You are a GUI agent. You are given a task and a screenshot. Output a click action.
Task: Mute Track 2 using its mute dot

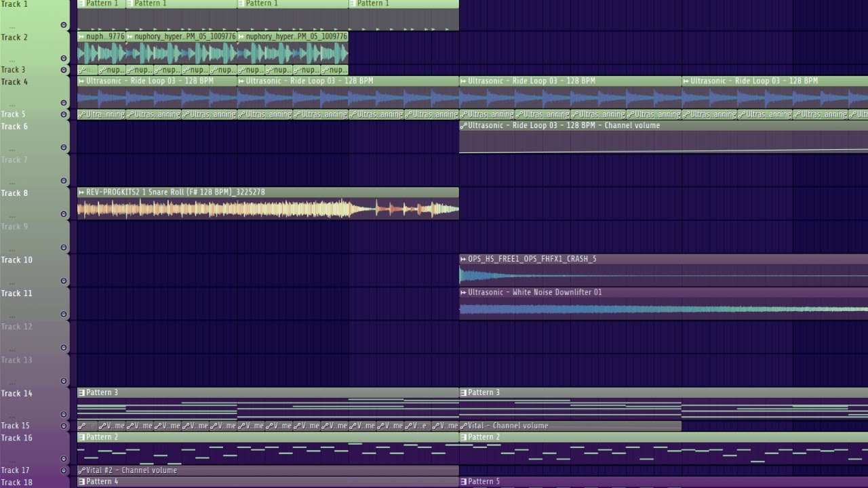(x=64, y=58)
